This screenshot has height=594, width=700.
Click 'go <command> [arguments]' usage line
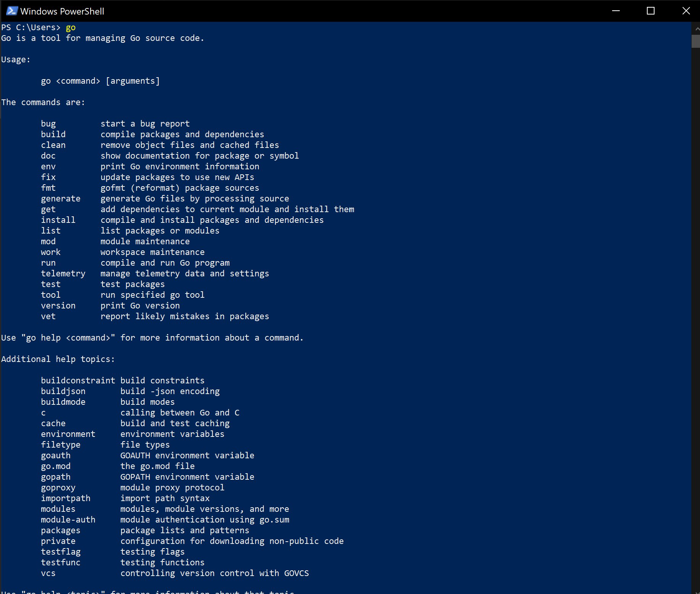pyautogui.click(x=100, y=81)
